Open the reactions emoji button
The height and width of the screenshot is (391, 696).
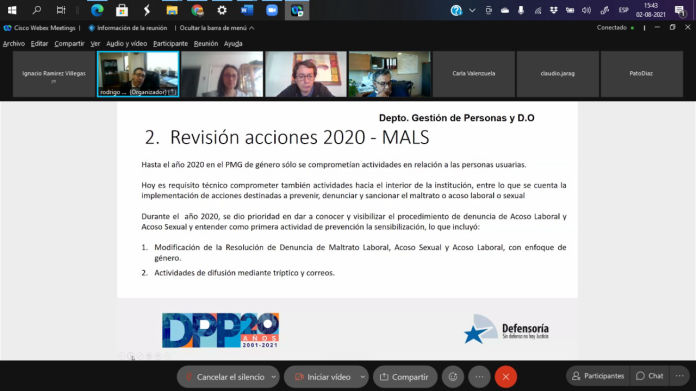[453, 377]
